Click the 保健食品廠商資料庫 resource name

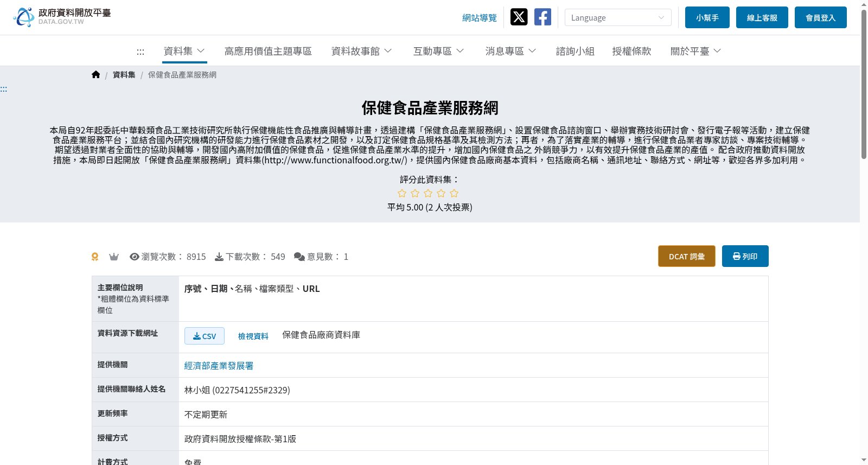click(x=321, y=335)
